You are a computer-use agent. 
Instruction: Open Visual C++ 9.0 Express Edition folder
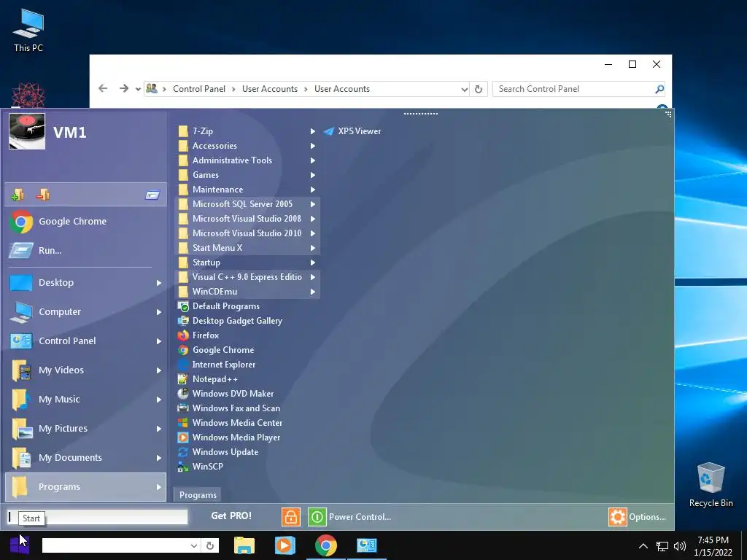[x=247, y=277]
